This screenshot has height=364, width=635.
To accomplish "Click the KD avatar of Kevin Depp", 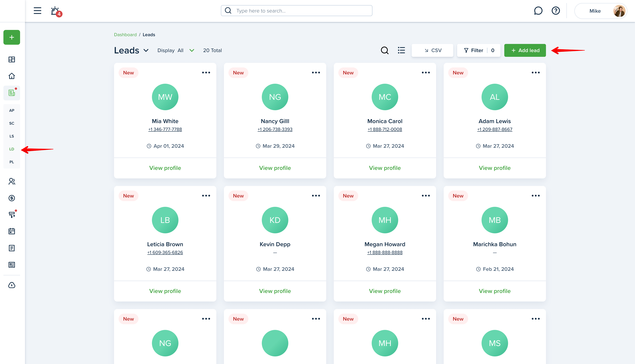I will click(x=275, y=220).
